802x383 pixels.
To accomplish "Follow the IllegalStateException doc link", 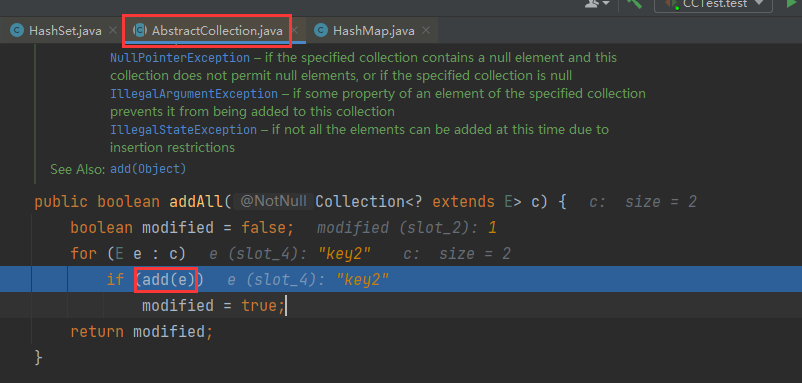I will pyautogui.click(x=184, y=129).
